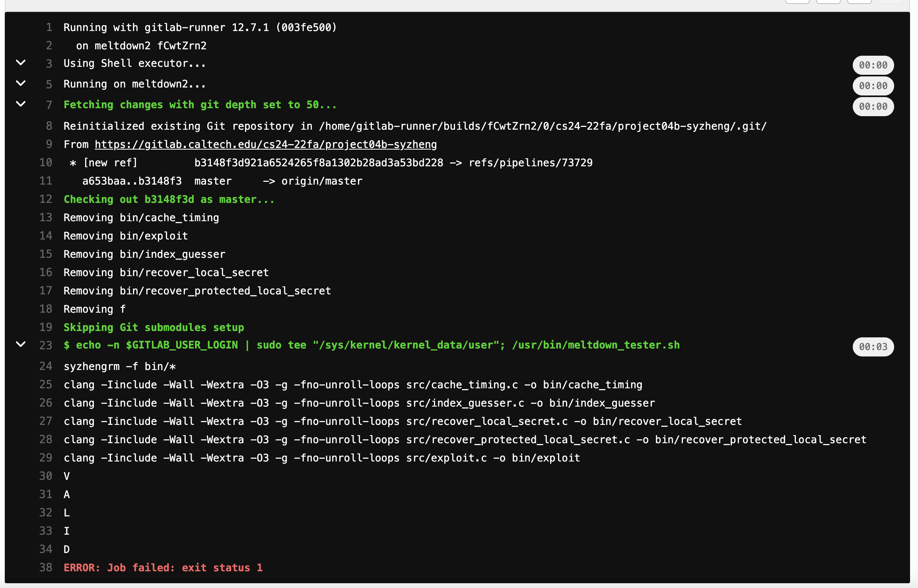
Task: Click line number 1 of the log
Action: tap(49, 27)
